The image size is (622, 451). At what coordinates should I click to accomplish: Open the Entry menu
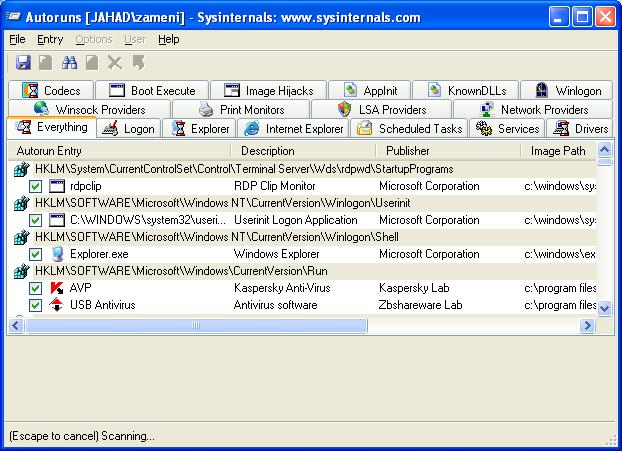pos(50,39)
